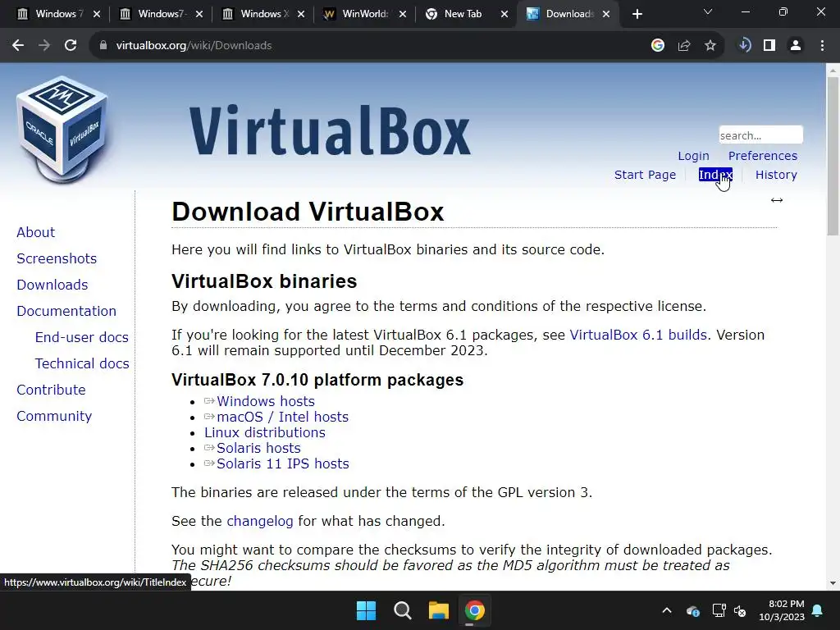Open the Chrome three-dot menu
The width and height of the screenshot is (840, 630).
pos(822,46)
